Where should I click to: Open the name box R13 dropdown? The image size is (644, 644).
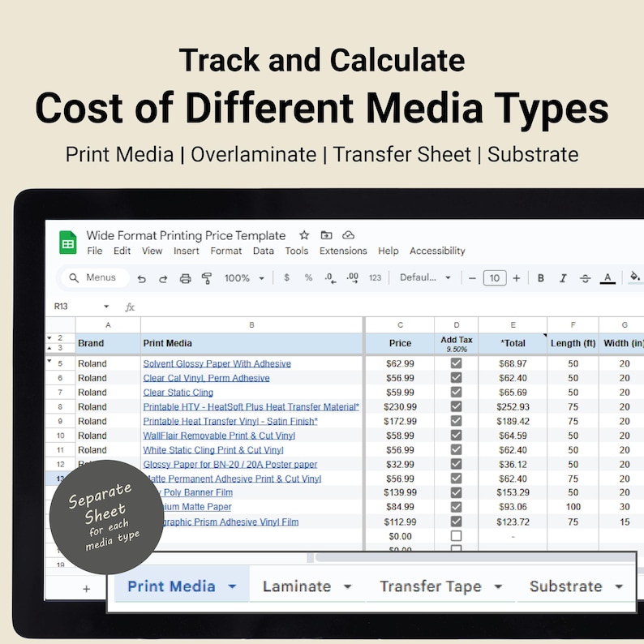tap(106, 307)
